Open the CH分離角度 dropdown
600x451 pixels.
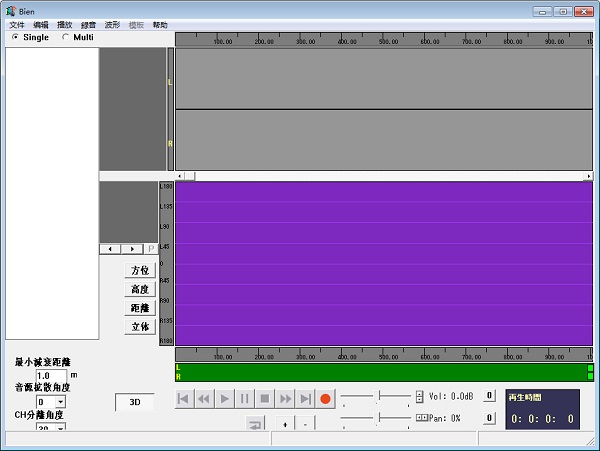point(60,427)
